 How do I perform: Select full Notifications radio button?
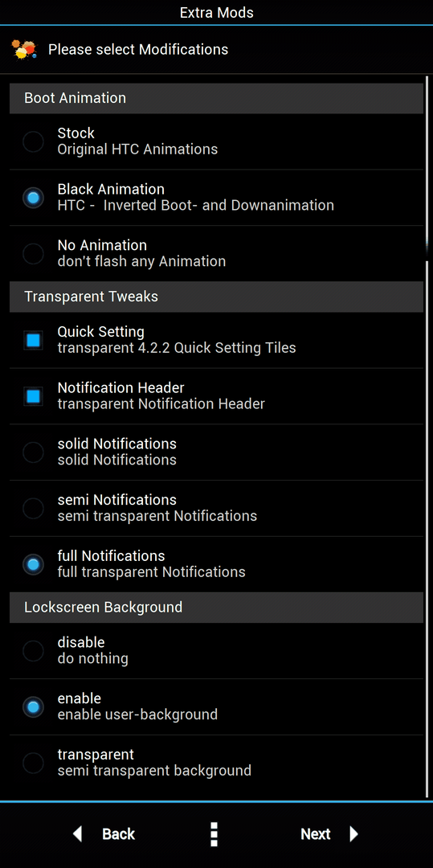pos(33,563)
